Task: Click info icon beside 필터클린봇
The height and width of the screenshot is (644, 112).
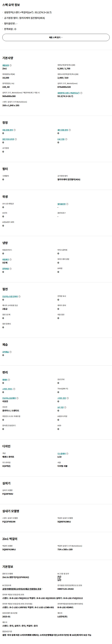Action: [x=67, y=204]
